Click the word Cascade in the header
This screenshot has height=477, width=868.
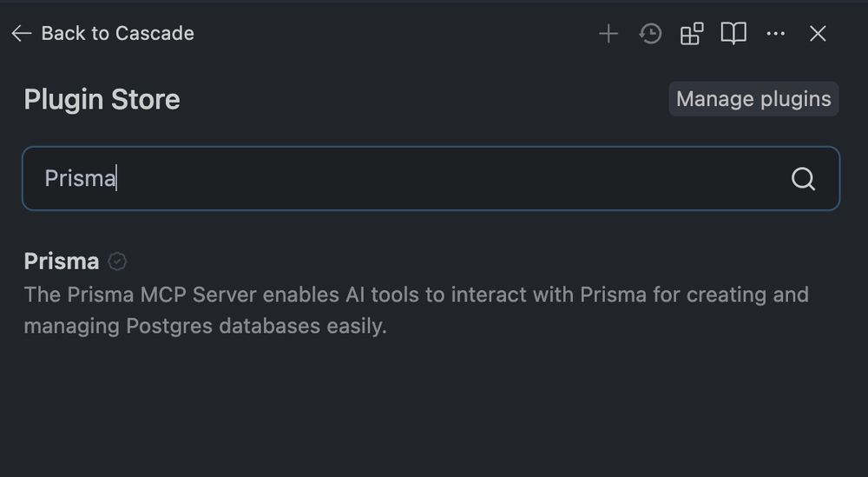pyautogui.click(x=155, y=33)
